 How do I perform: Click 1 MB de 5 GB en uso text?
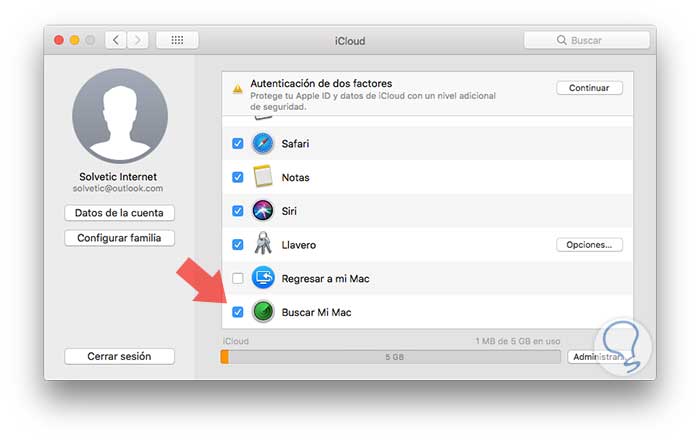point(517,341)
